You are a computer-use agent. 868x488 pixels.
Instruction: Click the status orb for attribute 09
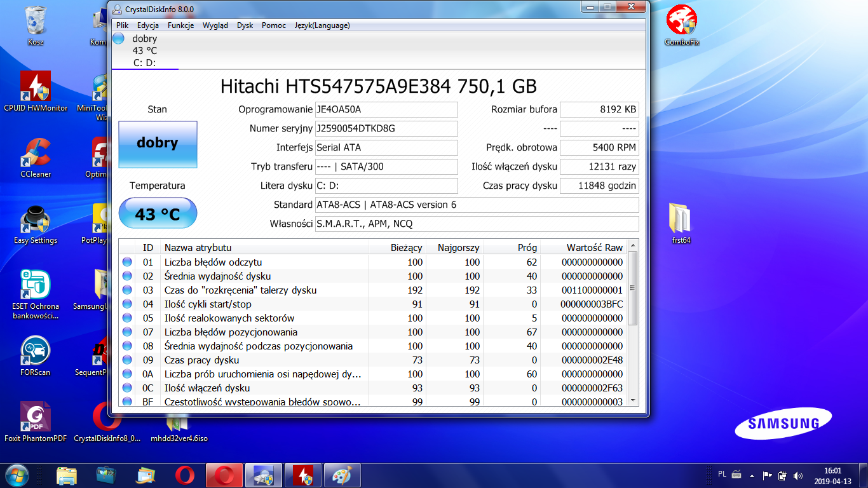point(127,360)
